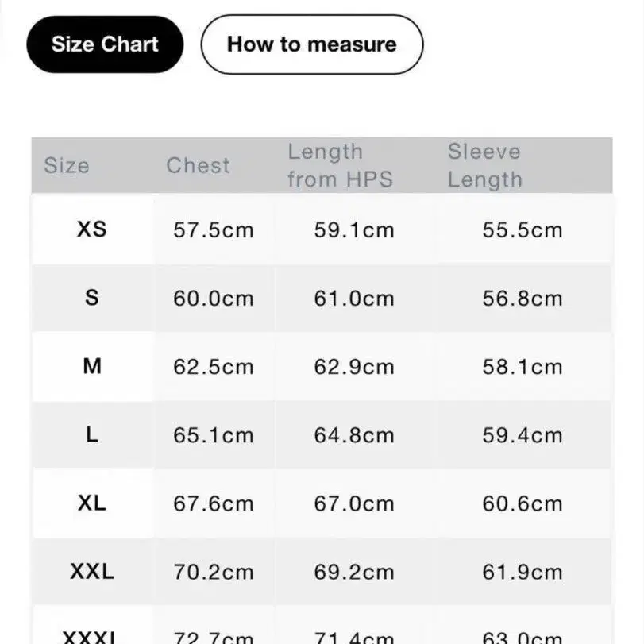Screen dimensions: 644x644
Task: Select the XXL size row label
Action: point(92,571)
